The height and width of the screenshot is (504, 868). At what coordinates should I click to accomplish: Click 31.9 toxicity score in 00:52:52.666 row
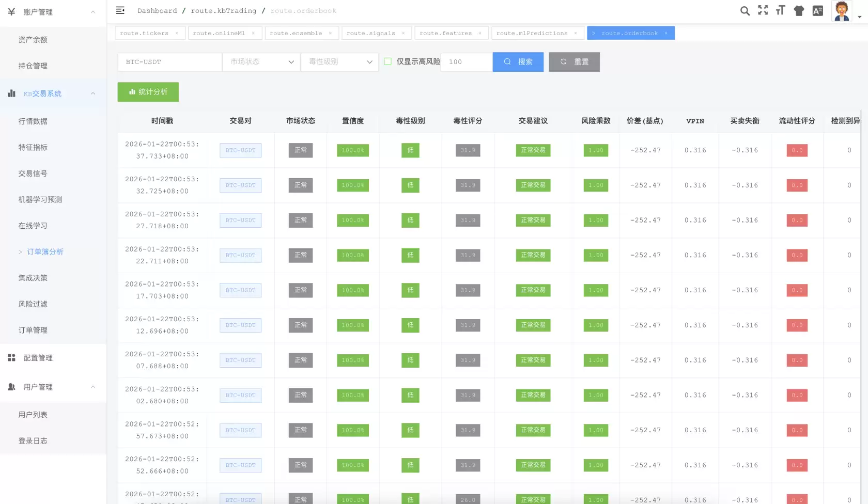coord(468,465)
